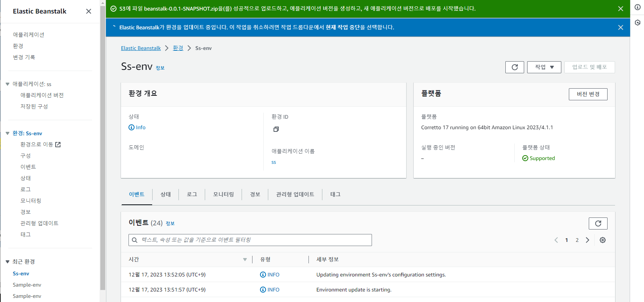Collapse the 애플리케이션: ss section

(8, 84)
